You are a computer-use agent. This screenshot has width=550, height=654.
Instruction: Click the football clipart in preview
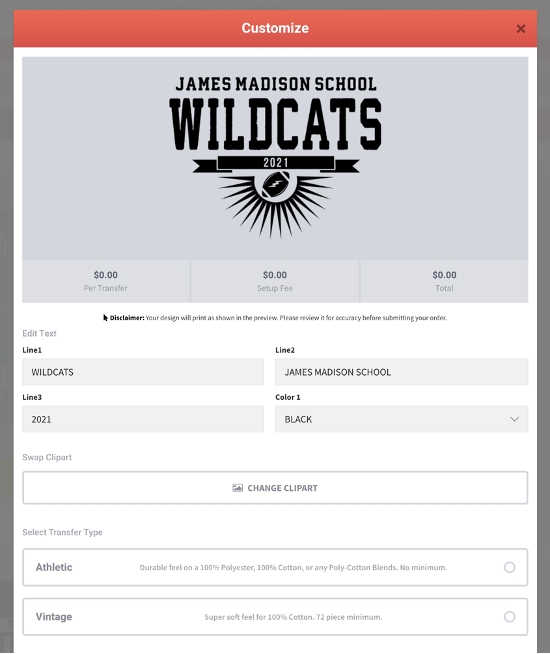point(276,184)
